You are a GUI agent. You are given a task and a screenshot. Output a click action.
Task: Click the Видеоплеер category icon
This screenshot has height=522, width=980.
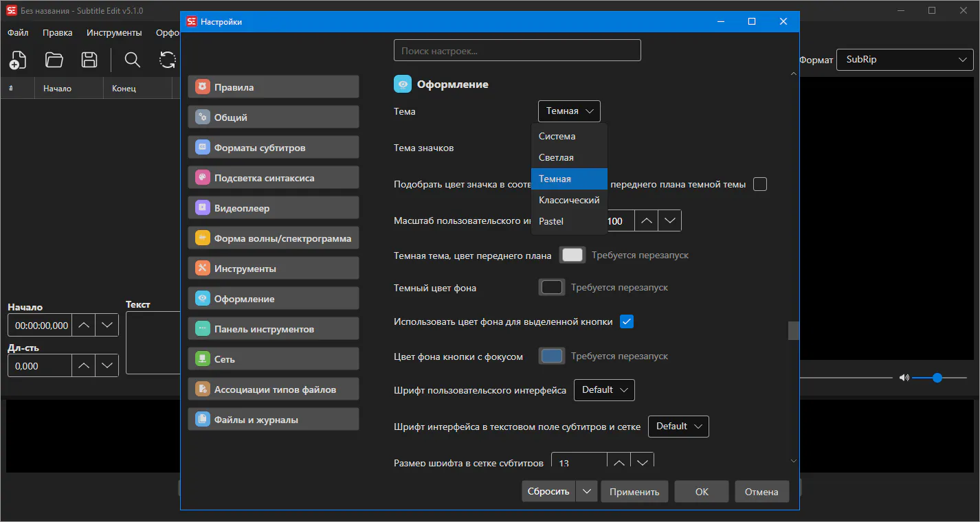pos(202,208)
